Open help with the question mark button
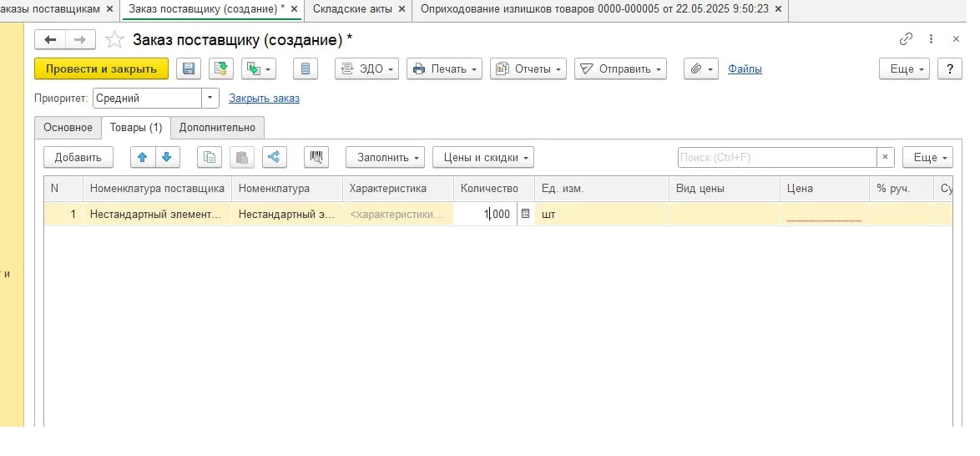The height and width of the screenshot is (456, 980). (950, 68)
